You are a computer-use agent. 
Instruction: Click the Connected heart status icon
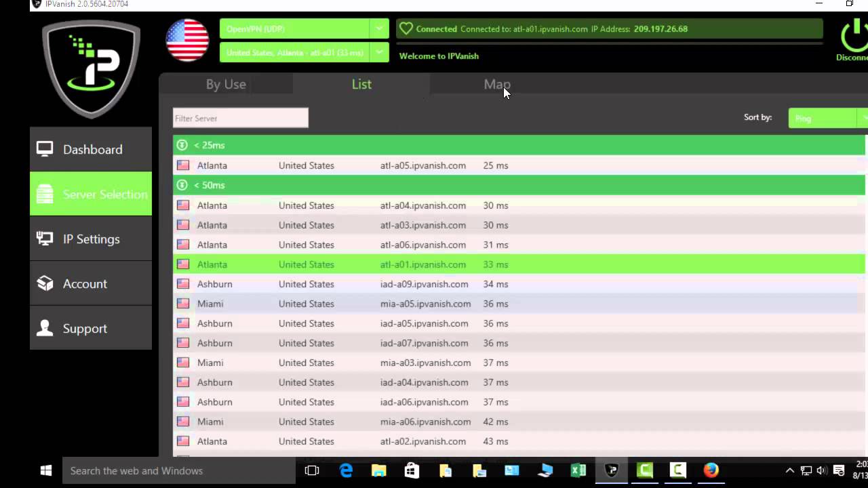click(x=406, y=29)
